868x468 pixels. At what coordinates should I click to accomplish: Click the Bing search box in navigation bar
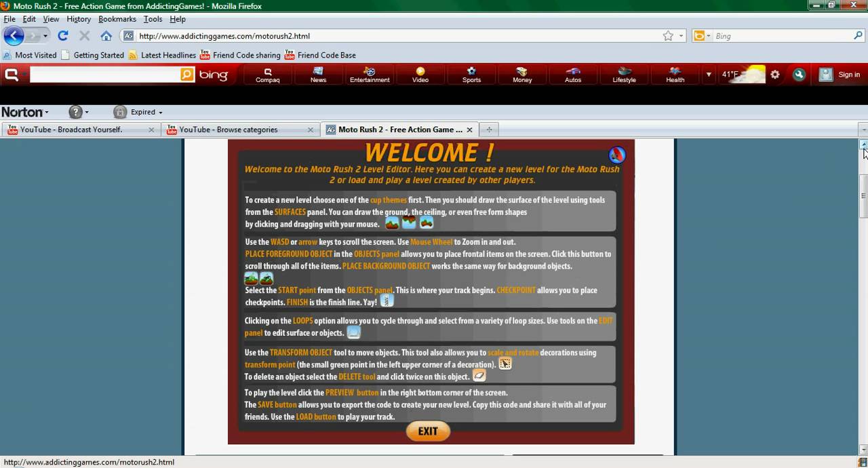point(783,36)
